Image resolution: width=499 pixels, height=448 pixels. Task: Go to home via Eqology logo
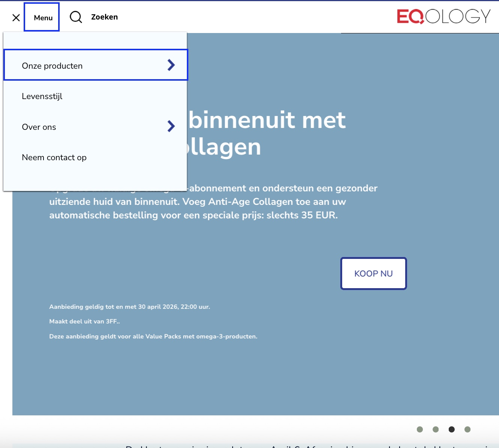click(x=444, y=17)
